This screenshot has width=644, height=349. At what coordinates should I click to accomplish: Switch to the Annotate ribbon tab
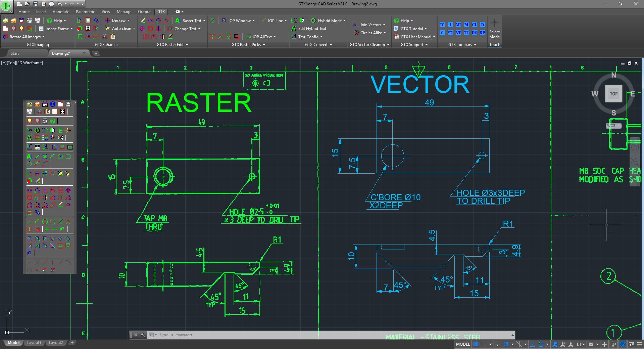(x=61, y=12)
